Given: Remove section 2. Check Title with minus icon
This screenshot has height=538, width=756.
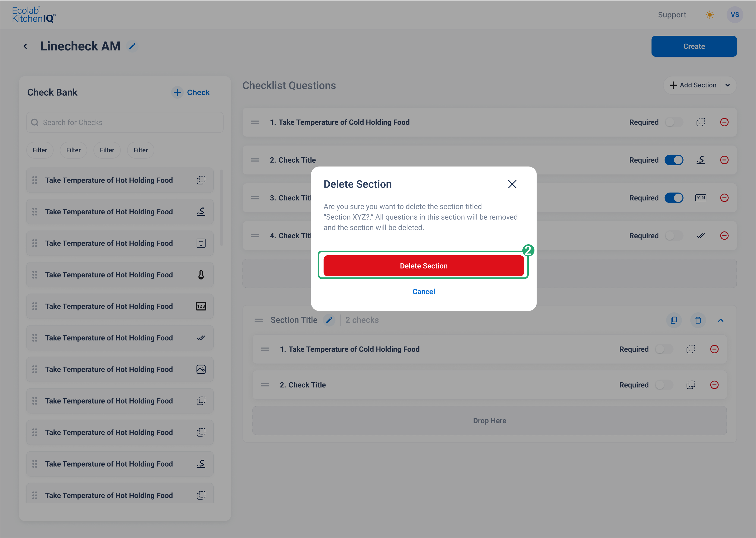Looking at the screenshot, I should (x=714, y=385).
